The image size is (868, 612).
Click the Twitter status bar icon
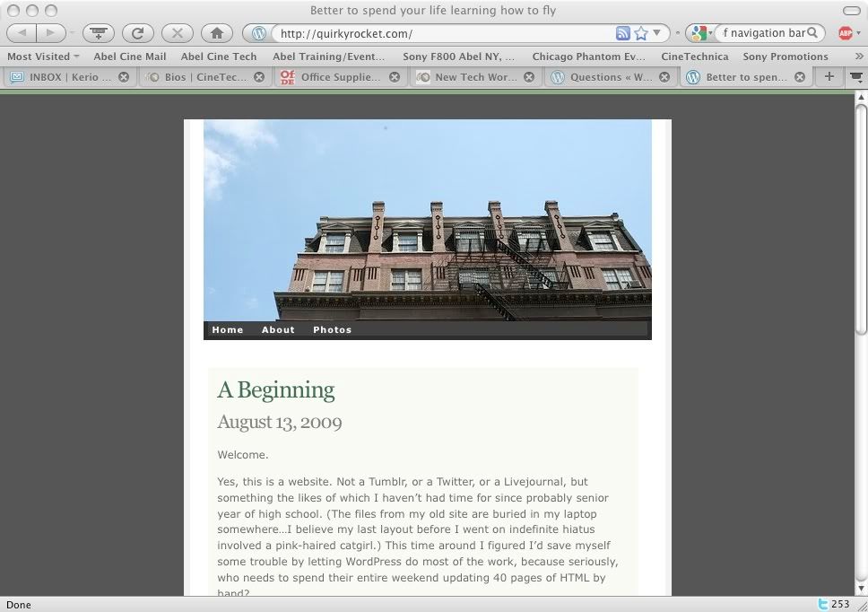[823, 605]
